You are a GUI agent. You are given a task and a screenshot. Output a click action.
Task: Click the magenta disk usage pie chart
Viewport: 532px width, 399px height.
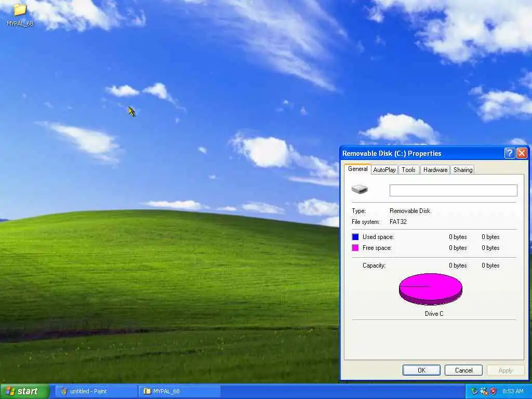431,289
